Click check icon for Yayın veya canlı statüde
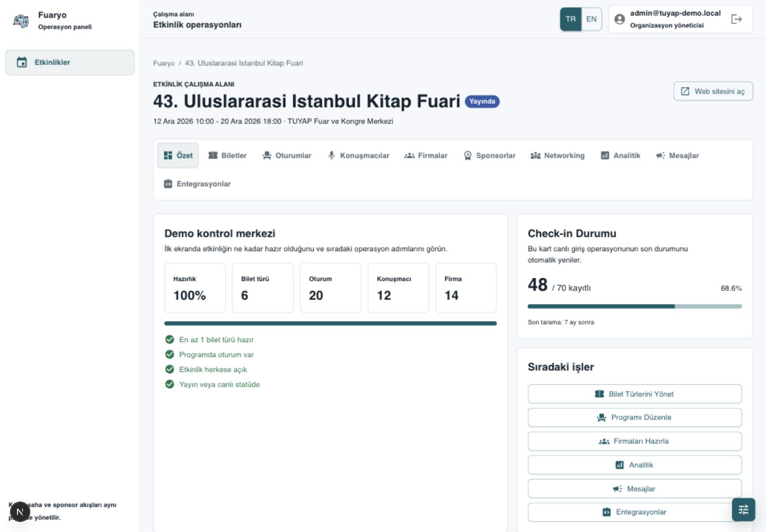The width and height of the screenshot is (766, 532). [170, 384]
